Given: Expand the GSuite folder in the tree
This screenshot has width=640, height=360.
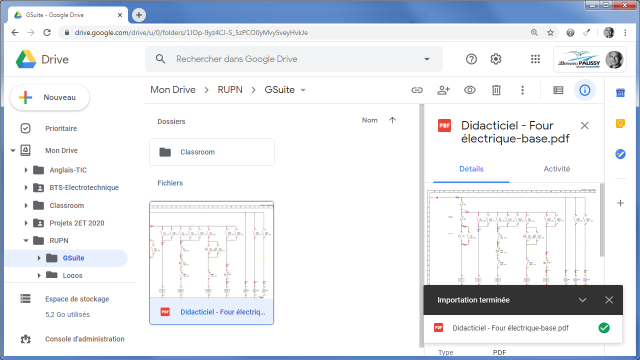Looking at the screenshot, I should pos(39,258).
